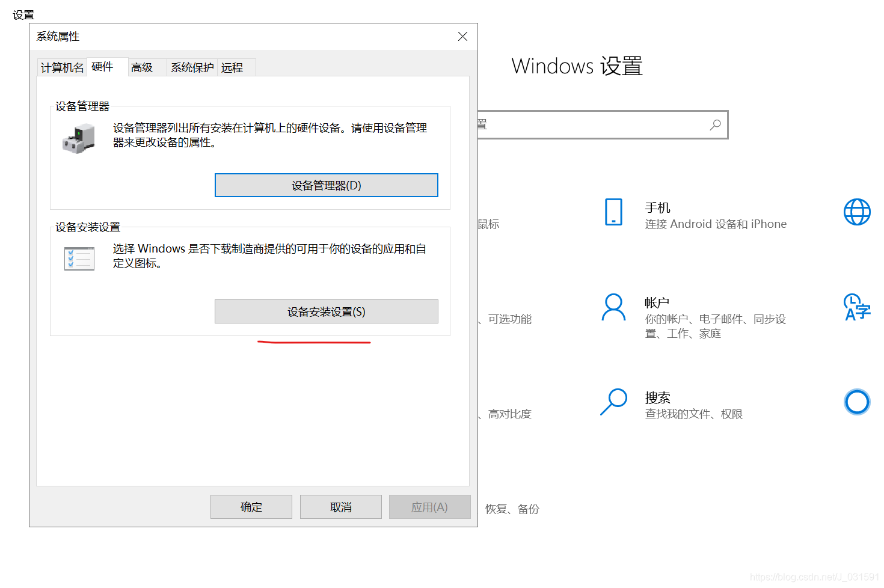Cancel the dialog with 取消
This screenshot has width=884, height=588.
pos(341,507)
